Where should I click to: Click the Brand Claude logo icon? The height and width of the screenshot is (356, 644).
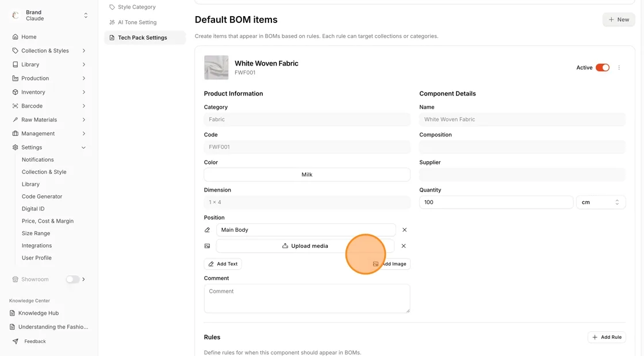click(x=16, y=15)
